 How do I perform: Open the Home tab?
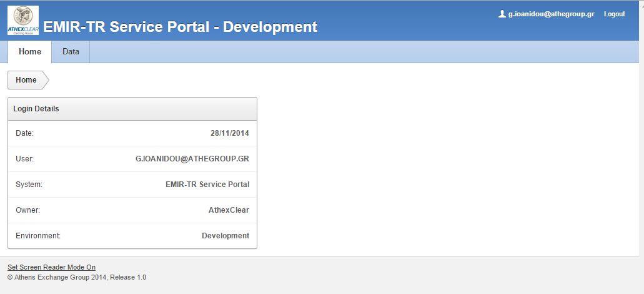[30, 52]
